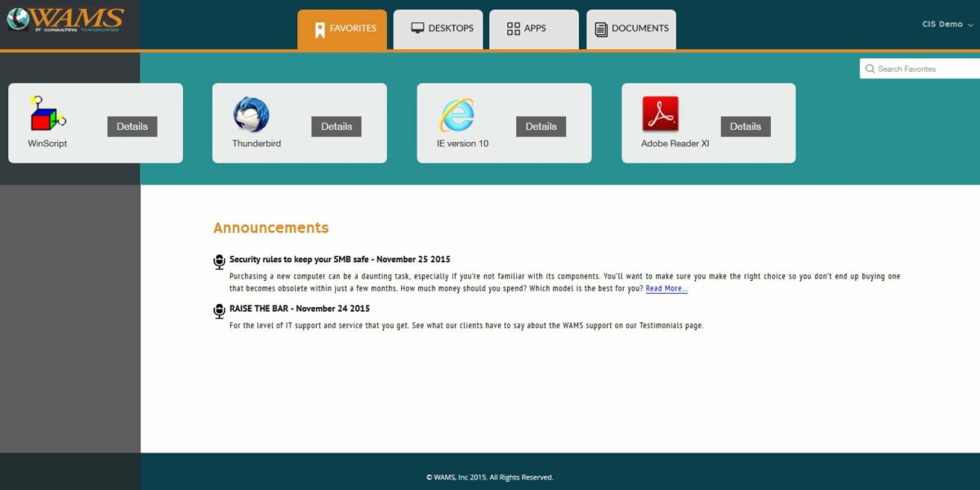Open the IE version 10 icon
The height and width of the screenshot is (490, 980).
coord(457,114)
